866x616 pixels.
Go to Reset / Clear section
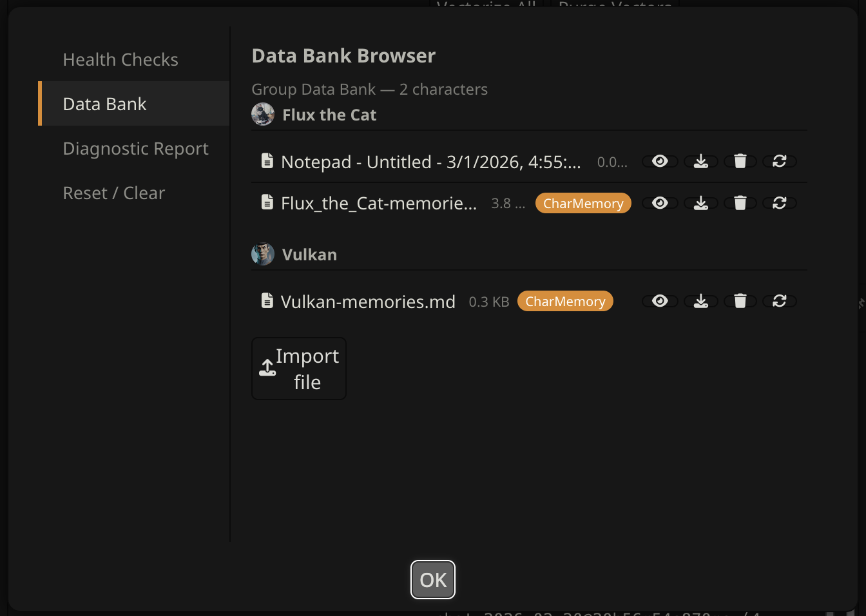[x=114, y=193]
